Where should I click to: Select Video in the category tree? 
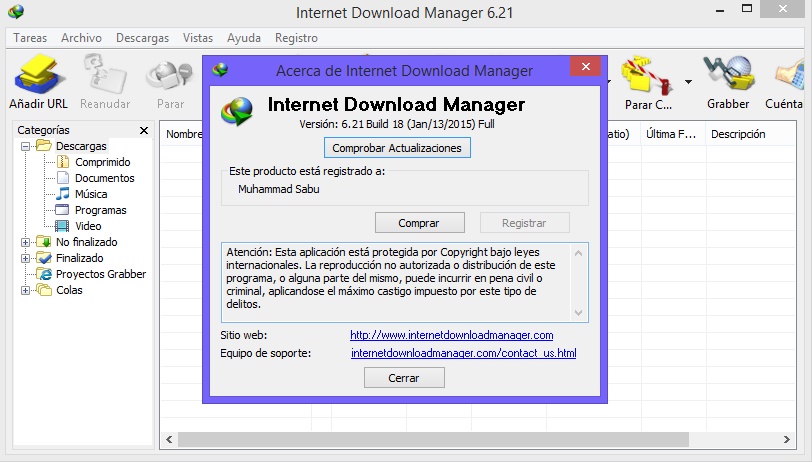click(88, 226)
